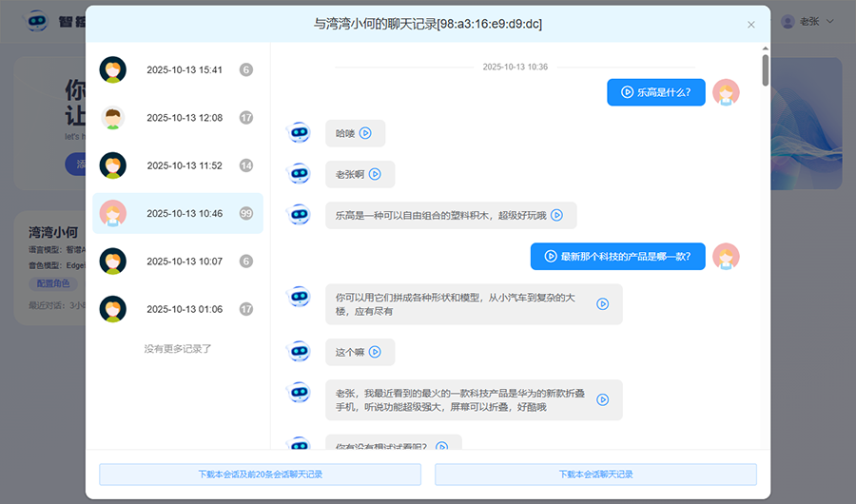
Task: Play audio for the 华为新款折叠手机 reply
Action: click(x=602, y=399)
